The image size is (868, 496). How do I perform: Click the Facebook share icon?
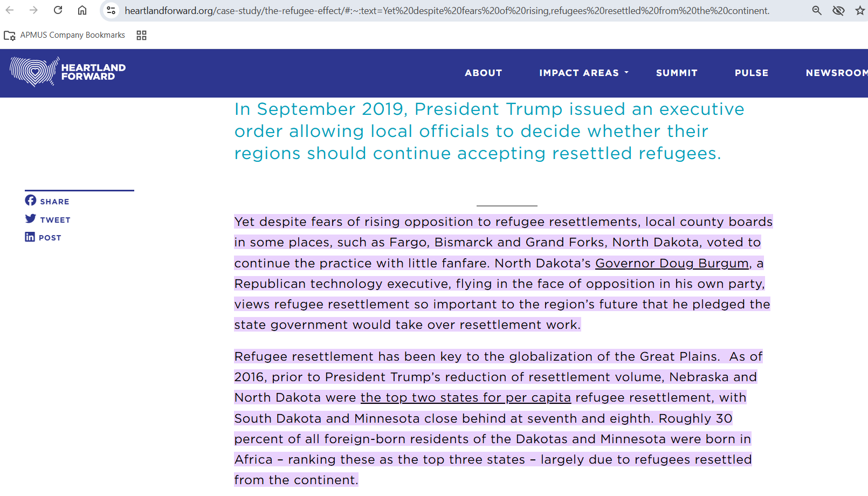(31, 201)
